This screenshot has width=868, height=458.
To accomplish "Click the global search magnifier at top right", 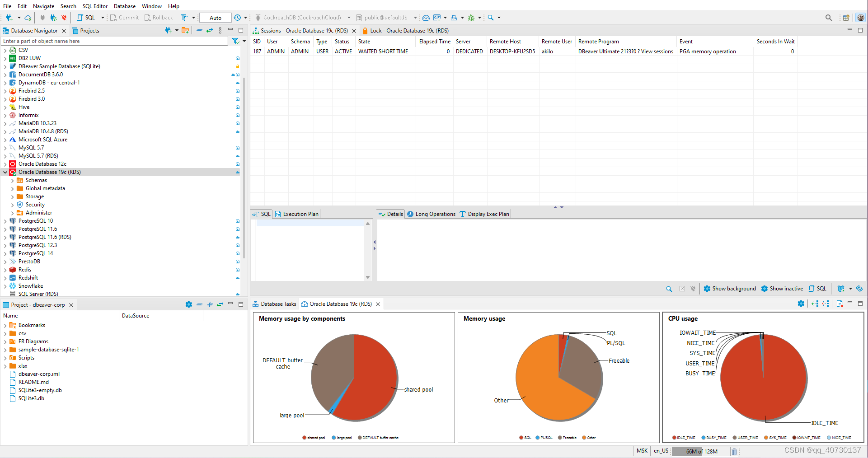I will (829, 18).
